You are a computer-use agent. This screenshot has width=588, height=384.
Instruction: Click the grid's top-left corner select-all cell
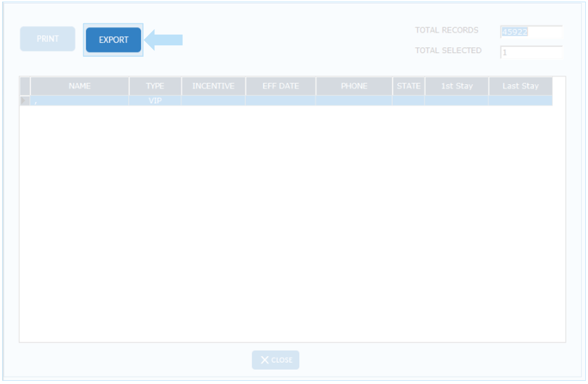[24, 86]
